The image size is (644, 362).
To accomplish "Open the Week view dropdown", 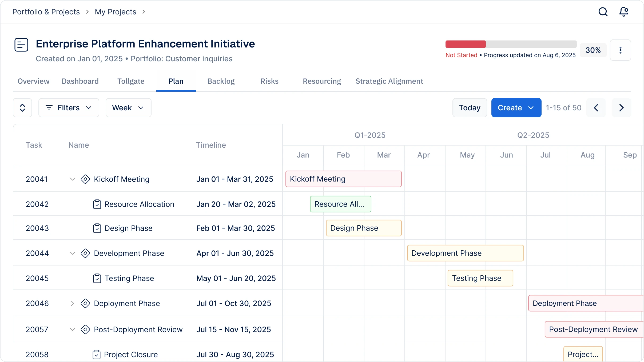I will tap(128, 108).
